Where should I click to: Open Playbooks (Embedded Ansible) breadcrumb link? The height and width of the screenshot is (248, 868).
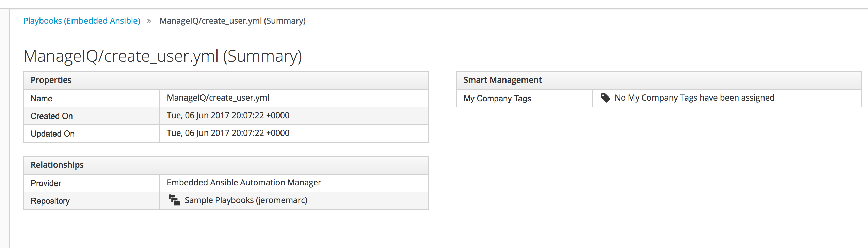82,21
